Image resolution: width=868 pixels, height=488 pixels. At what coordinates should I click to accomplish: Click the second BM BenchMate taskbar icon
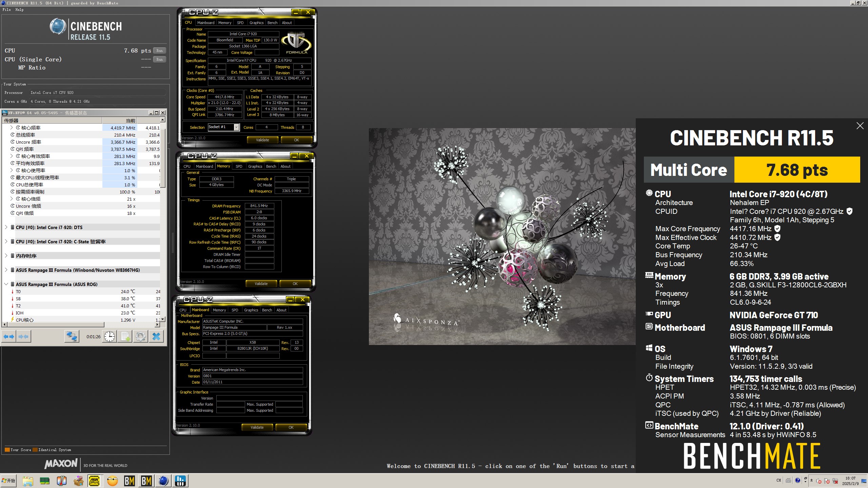pyautogui.click(x=146, y=481)
